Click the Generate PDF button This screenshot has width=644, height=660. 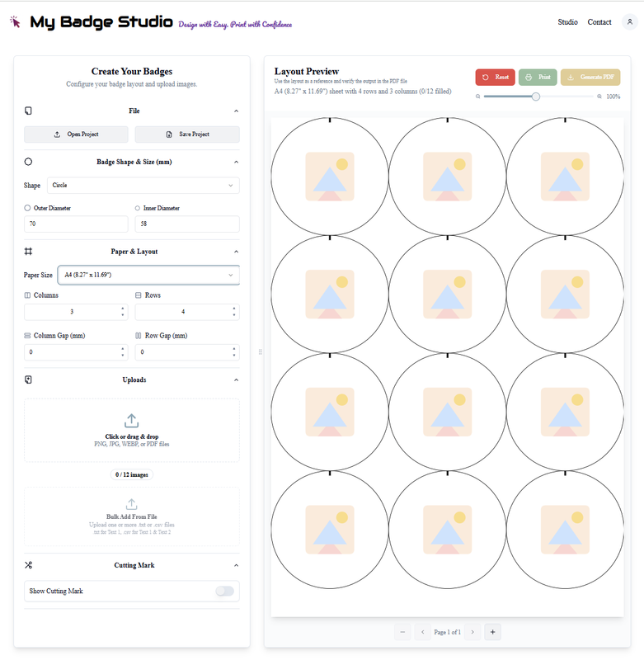[590, 77]
